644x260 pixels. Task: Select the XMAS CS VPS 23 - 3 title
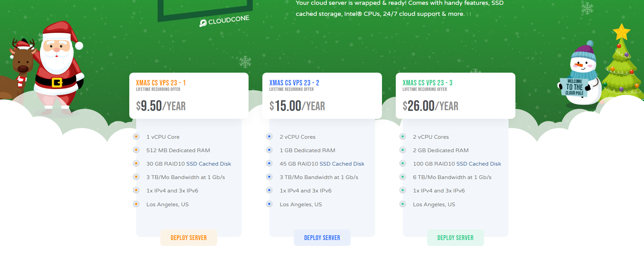click(x=427, y=83)
